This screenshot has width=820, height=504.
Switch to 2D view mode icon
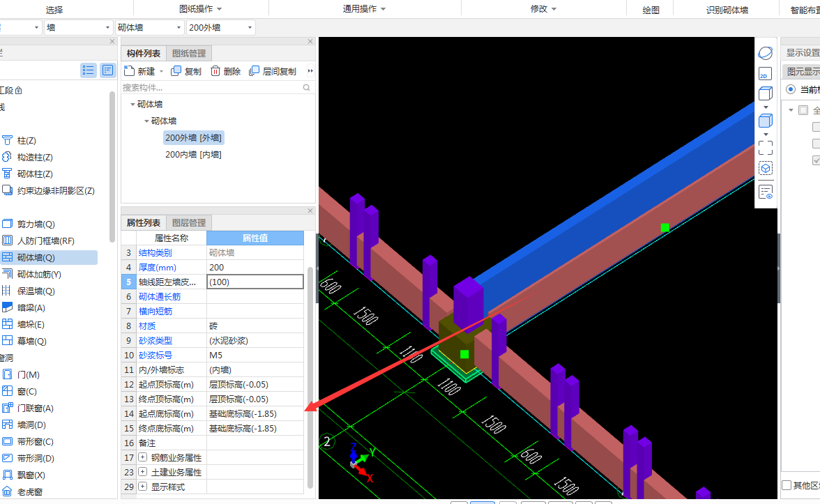(x=765, y=74)
